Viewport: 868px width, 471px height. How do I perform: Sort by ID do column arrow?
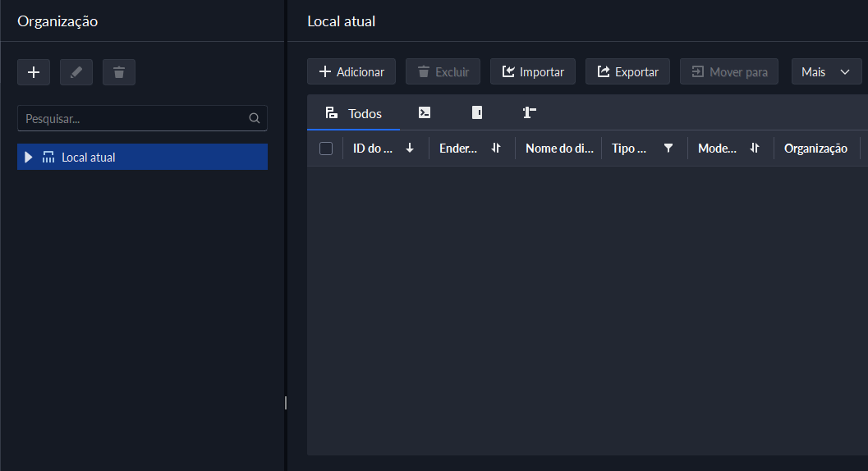pyautogui.click(x=410, y=149)
